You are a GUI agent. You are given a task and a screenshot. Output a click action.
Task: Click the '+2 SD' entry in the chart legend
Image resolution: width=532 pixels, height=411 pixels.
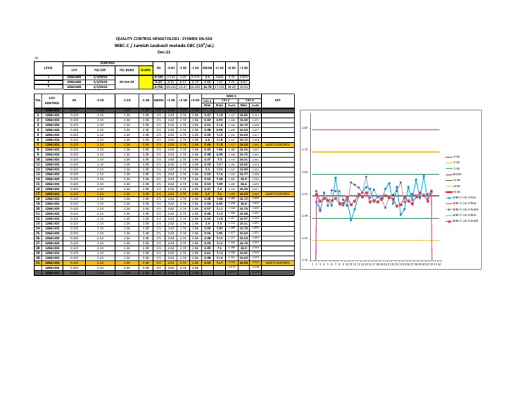pyautogui.click(x=453, y=186)
